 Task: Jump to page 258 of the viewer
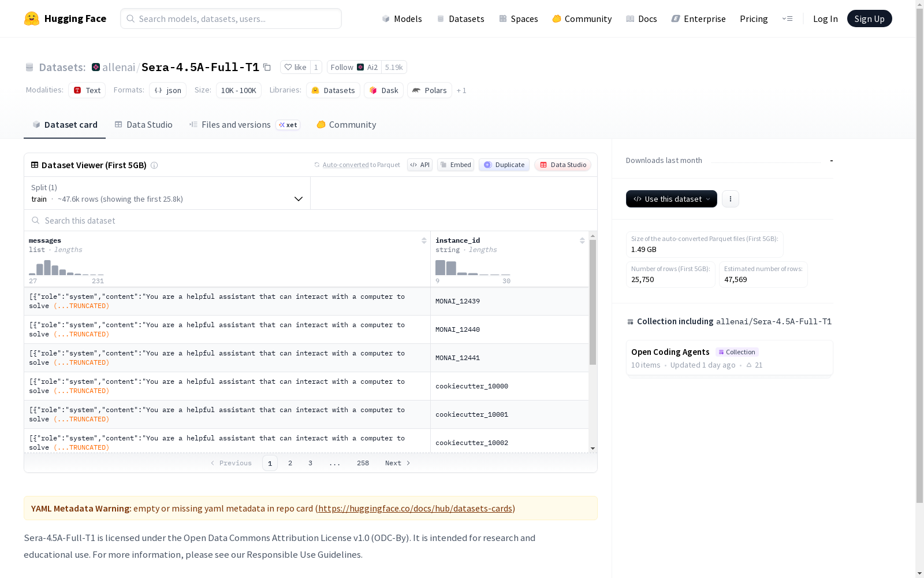pyautogui.click(x=363, y=463)
